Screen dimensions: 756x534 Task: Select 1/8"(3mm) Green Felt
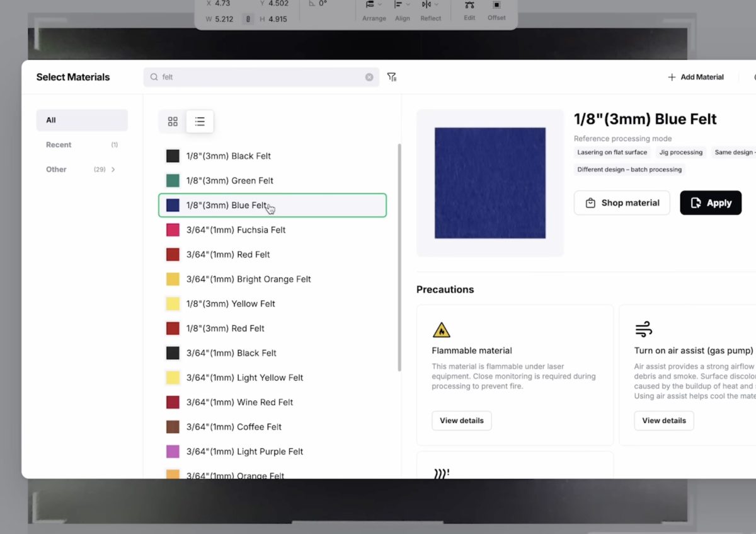tap(272, 180)
